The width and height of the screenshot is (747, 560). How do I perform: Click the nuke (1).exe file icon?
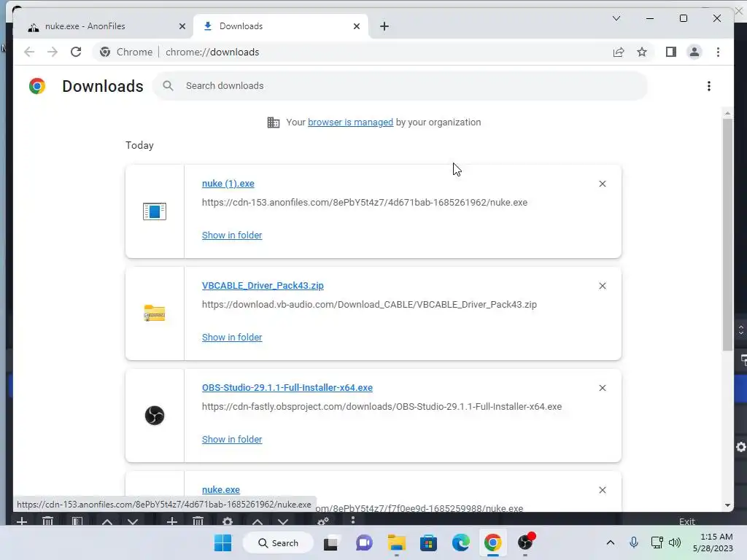coord(155,211)
